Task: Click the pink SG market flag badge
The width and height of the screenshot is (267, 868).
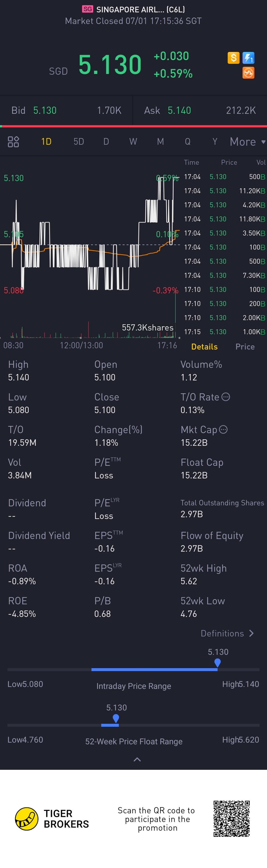Action: pos(88,9)
